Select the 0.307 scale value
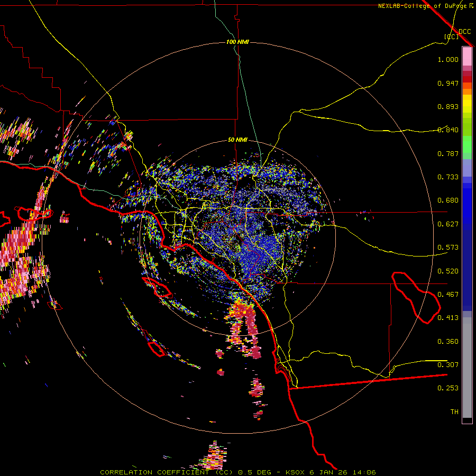This screenshot has width=476, height=476. pos(448,365)
